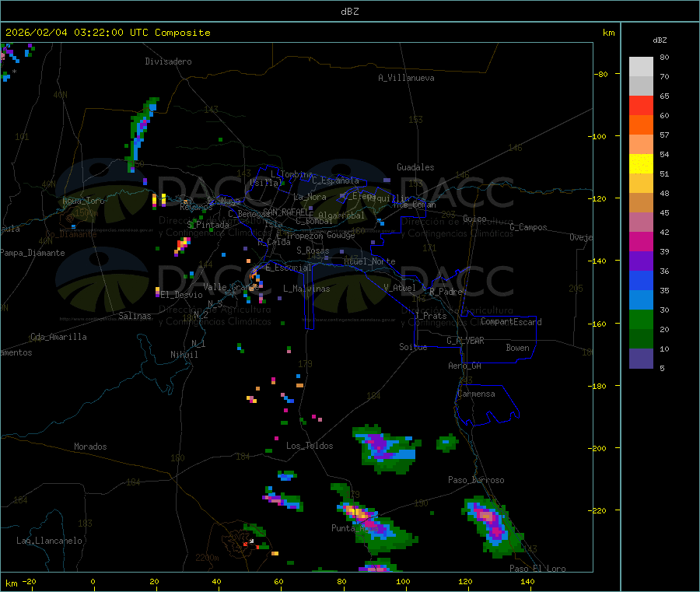Click the dBZ title at top center
The height and width of the screenshot is (592, 700).
click(349, 12)
